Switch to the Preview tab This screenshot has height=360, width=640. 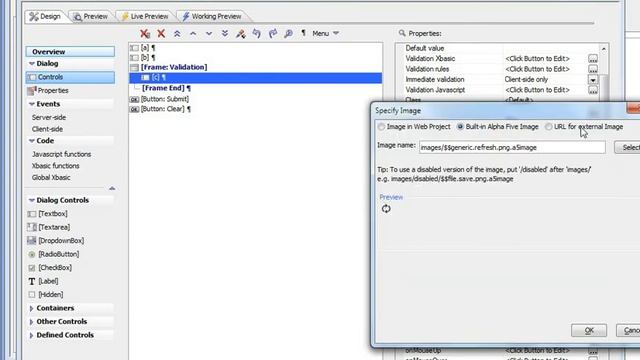(91, 16)
